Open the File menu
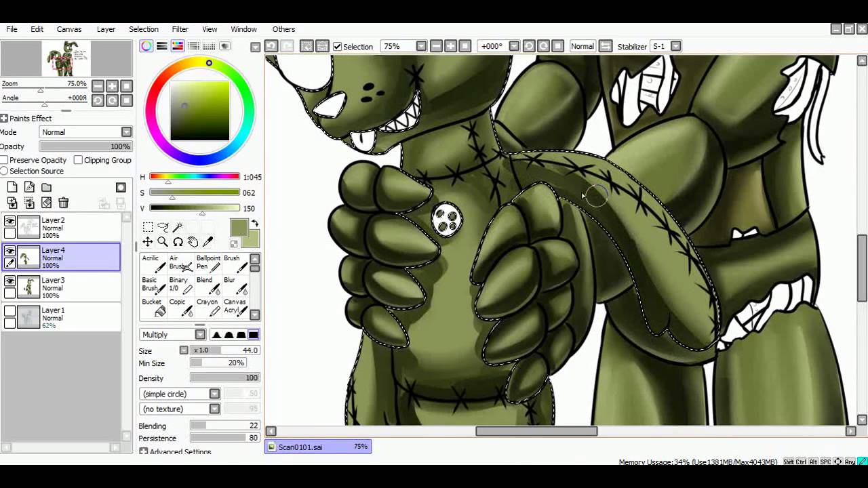Image resolution: width=868 pixels, height=488 pixels. (12, 29)
